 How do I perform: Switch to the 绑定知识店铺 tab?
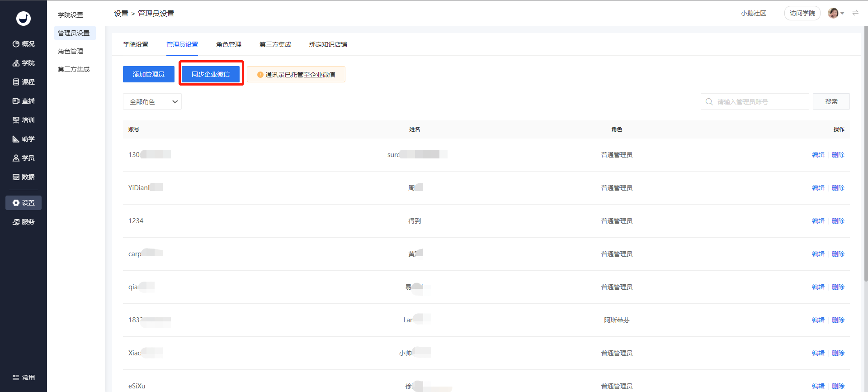328,44
